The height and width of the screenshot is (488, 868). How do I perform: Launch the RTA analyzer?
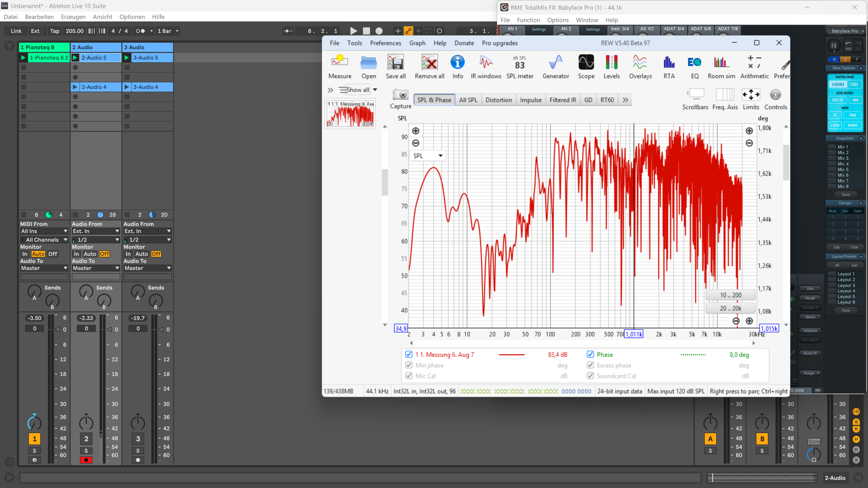tap(669, 66)
